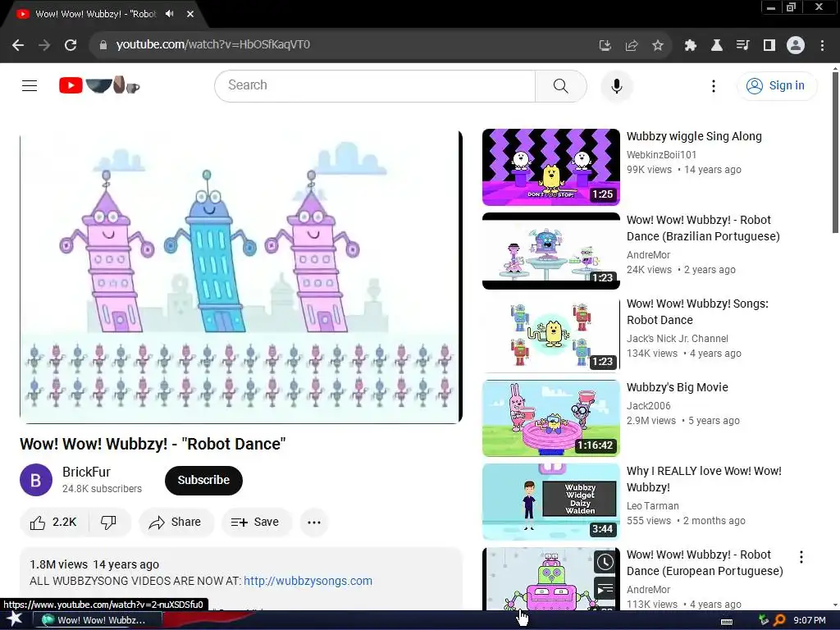Viewport: 840px width, 630px height.
Task: Focus the YouTube Search field
Action: tap(374, 85)
